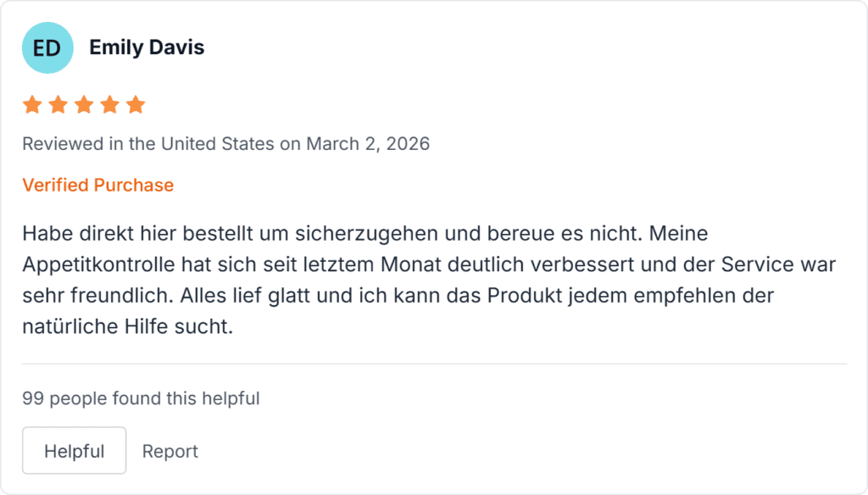
Task: Click the divider line above helpful count
Action: coord(434,364)
